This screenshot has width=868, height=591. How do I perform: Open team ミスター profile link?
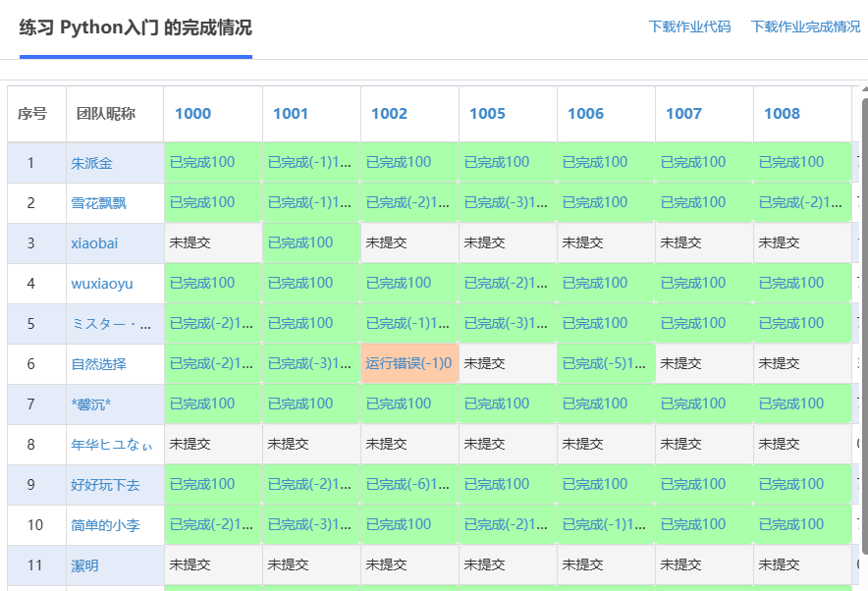click(111, 324)
